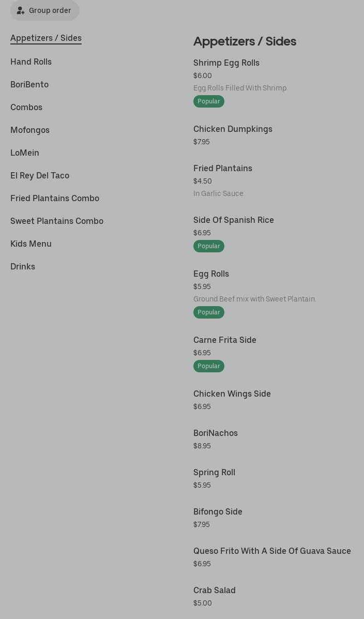Open the Kids Menu section
Image resolution: width=364 pixels, height=619 pixels.
point(31,244)
